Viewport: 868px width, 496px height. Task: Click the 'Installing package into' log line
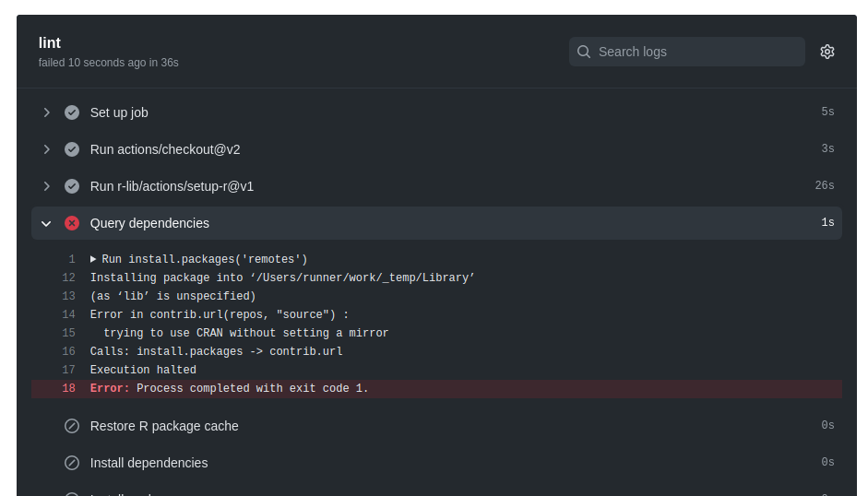(282, 278)
